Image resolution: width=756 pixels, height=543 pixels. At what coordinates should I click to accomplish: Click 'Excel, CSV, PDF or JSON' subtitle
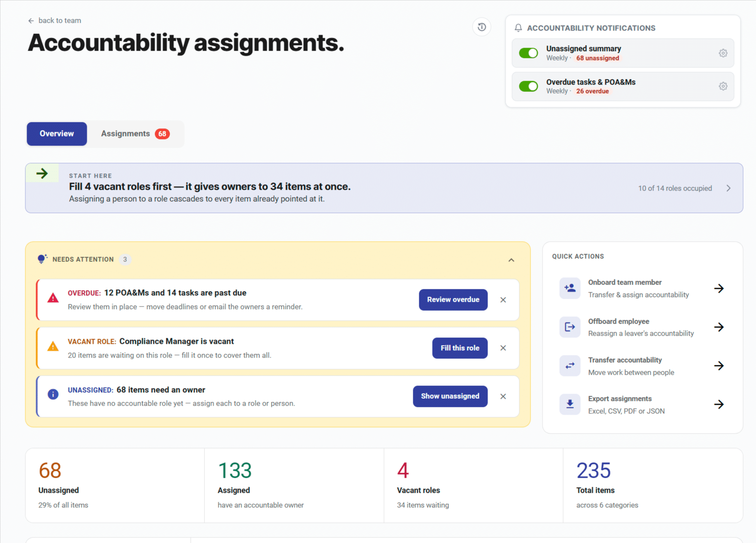(x=626, y=411)
